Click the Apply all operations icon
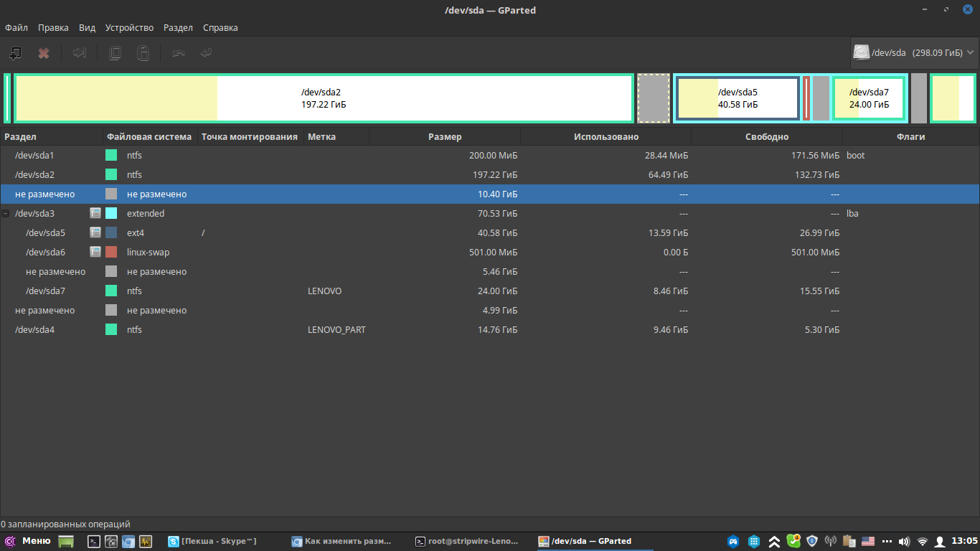980x551 pixels. (x=206, y=53)
